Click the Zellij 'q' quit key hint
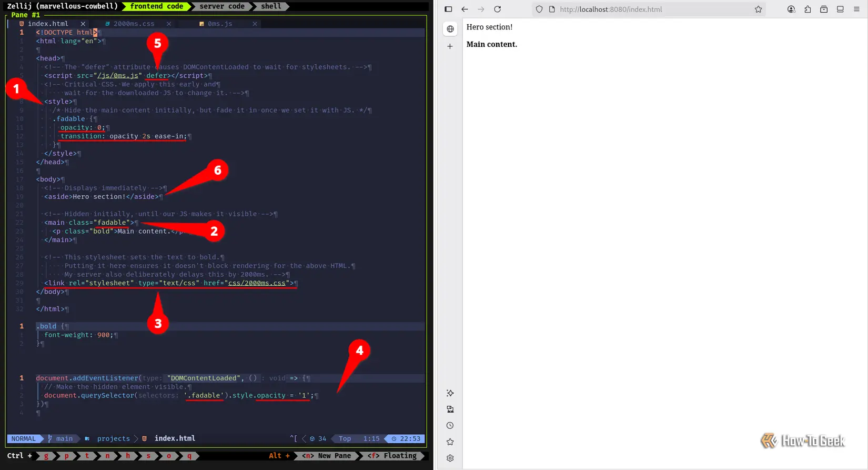The image size is (868, 470). tap(189, 456)
